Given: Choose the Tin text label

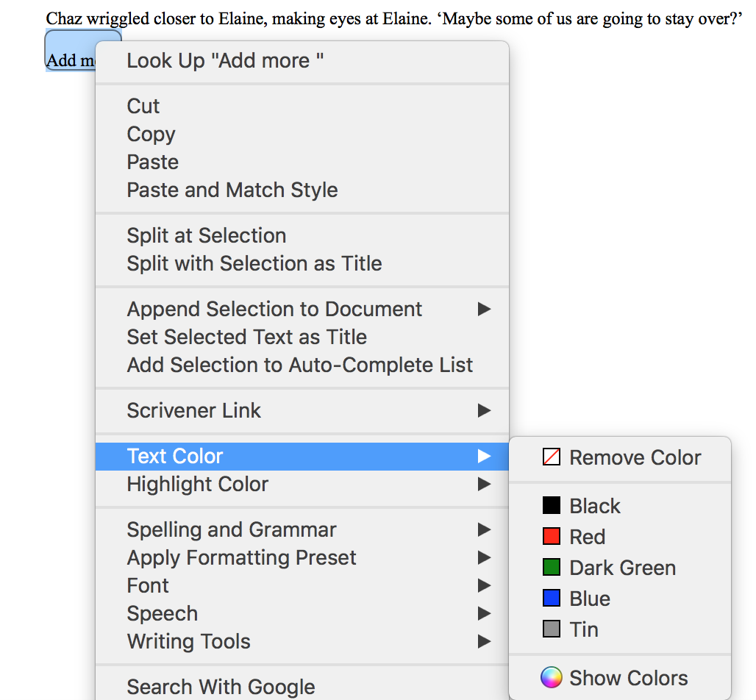Looking at the screenshot, I should [584, 629].
